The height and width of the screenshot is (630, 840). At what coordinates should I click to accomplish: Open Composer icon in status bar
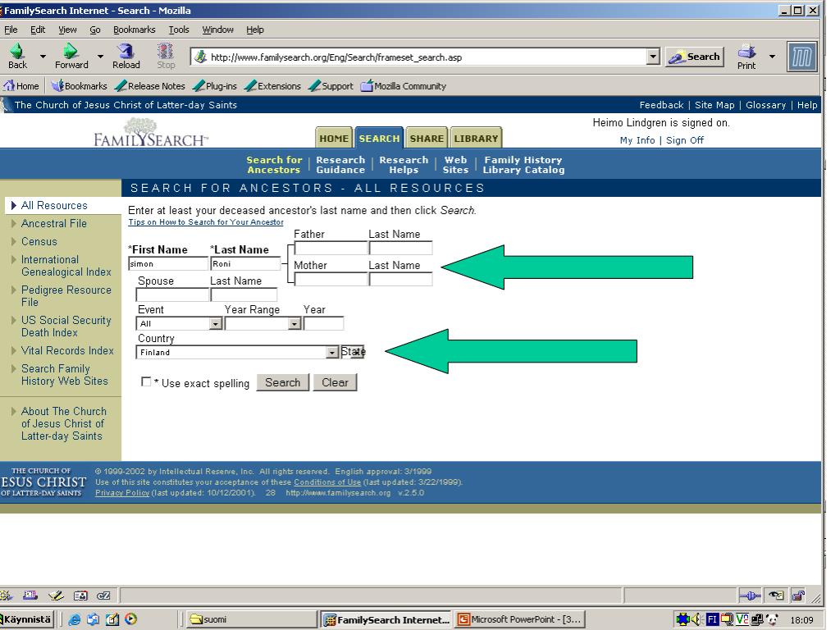tap(56, 596)
